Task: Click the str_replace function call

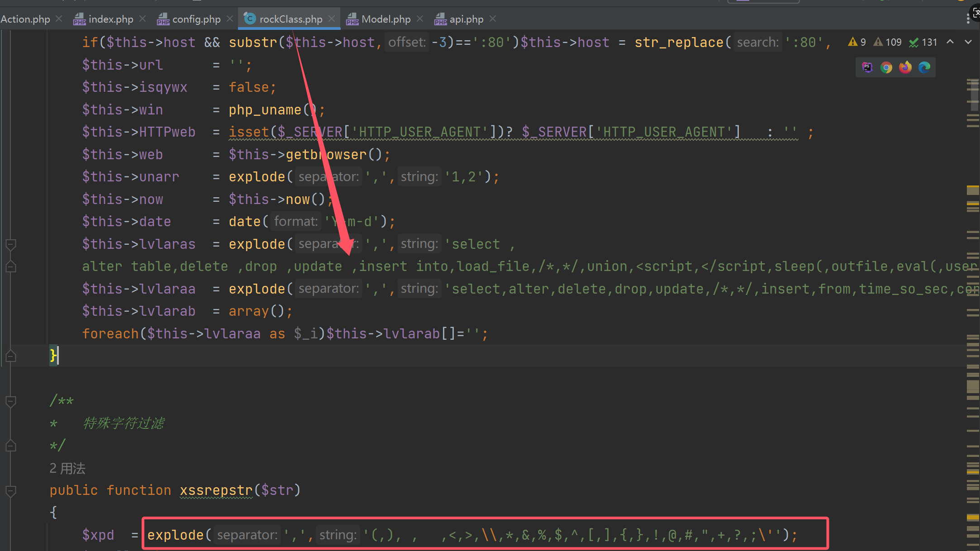Action: coord(679,43)
